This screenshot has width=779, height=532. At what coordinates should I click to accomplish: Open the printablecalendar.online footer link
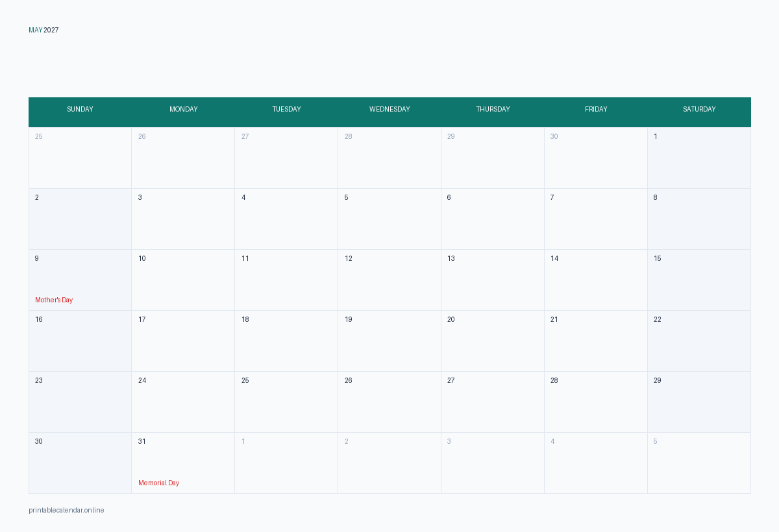pos(66,511)
